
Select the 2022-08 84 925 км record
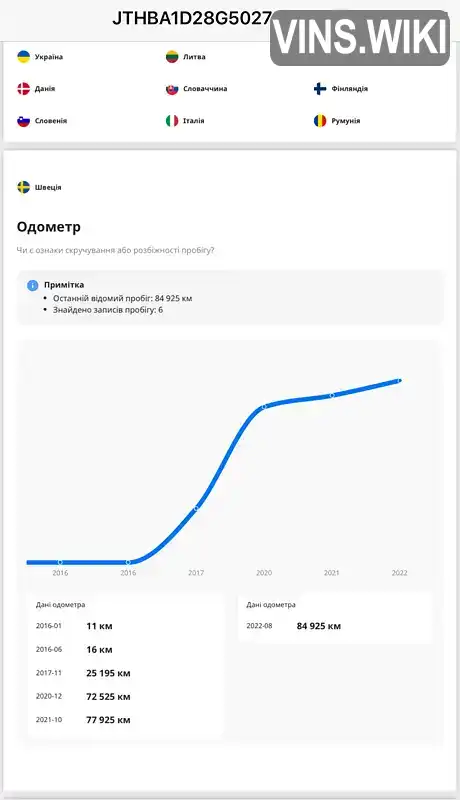pos(294,626)
